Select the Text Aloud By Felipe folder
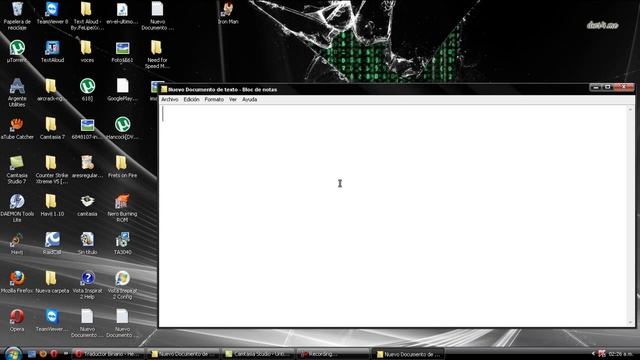The image size is (640, 360). (x=87, y=16)
